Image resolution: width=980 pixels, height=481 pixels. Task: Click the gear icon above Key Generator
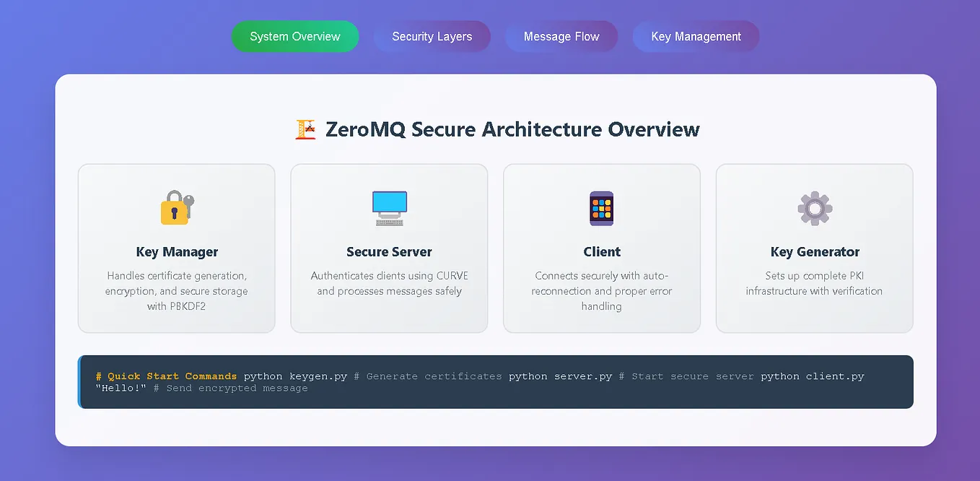coord(814,208)
